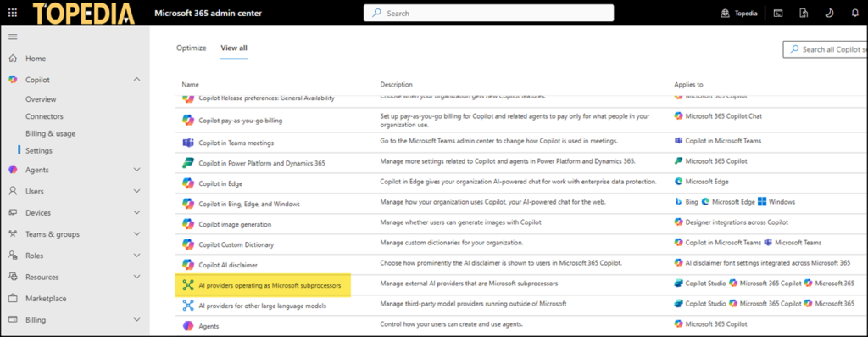Expand the Users section chevron
This screenshot has height=337, width=868.
pyautogui.click(x=136, y=191)
